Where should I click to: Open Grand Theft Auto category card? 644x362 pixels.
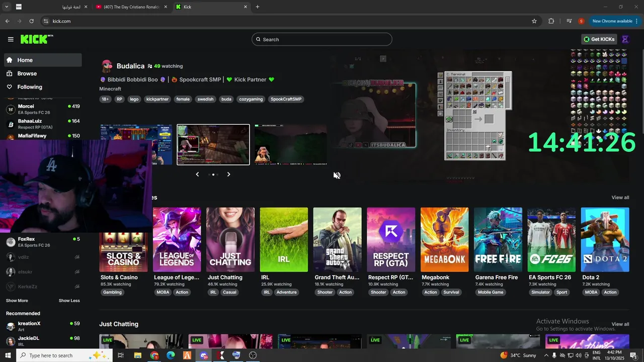tap(337, 240)
